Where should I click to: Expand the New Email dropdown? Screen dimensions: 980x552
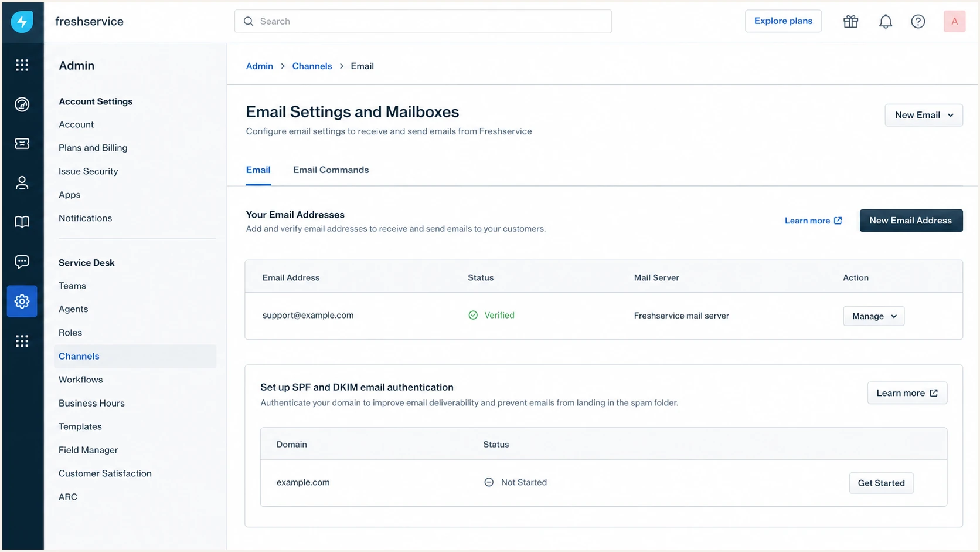pos(924,115)
